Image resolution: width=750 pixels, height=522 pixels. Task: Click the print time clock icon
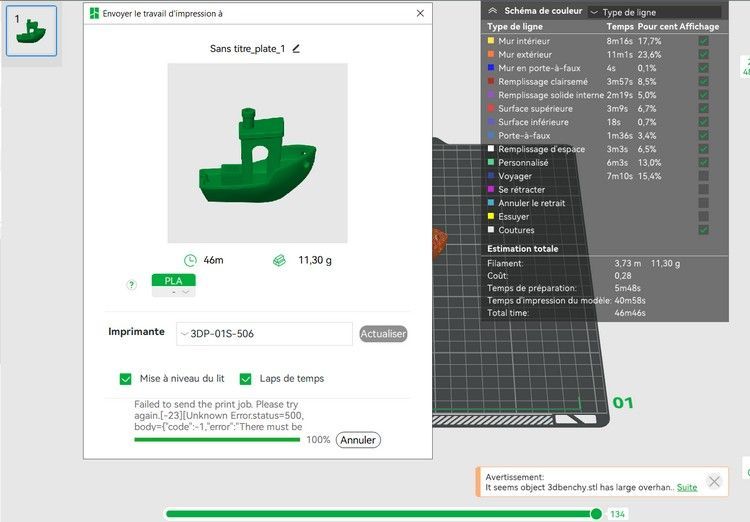pyautogui.click(x=190, y=260)
